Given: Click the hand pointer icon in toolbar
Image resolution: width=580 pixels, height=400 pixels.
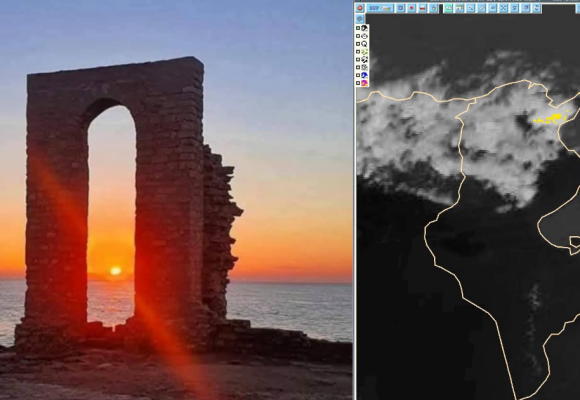Looking at the screenshot, I should [434, 8].
